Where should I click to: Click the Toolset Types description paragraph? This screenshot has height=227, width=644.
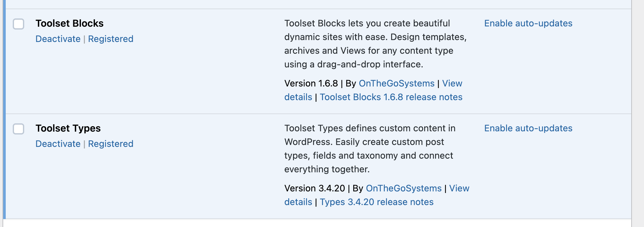pyautogui.click(x=370, y=149)
